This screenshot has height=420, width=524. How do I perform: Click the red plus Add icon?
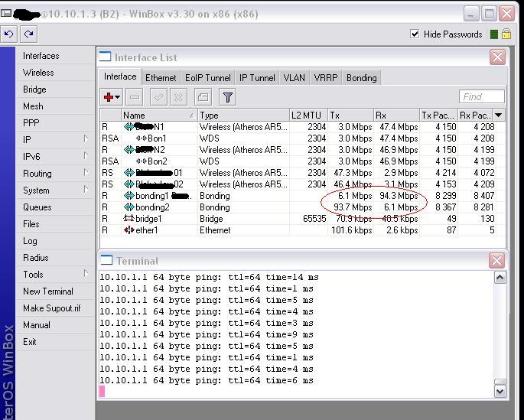(109, 97)
